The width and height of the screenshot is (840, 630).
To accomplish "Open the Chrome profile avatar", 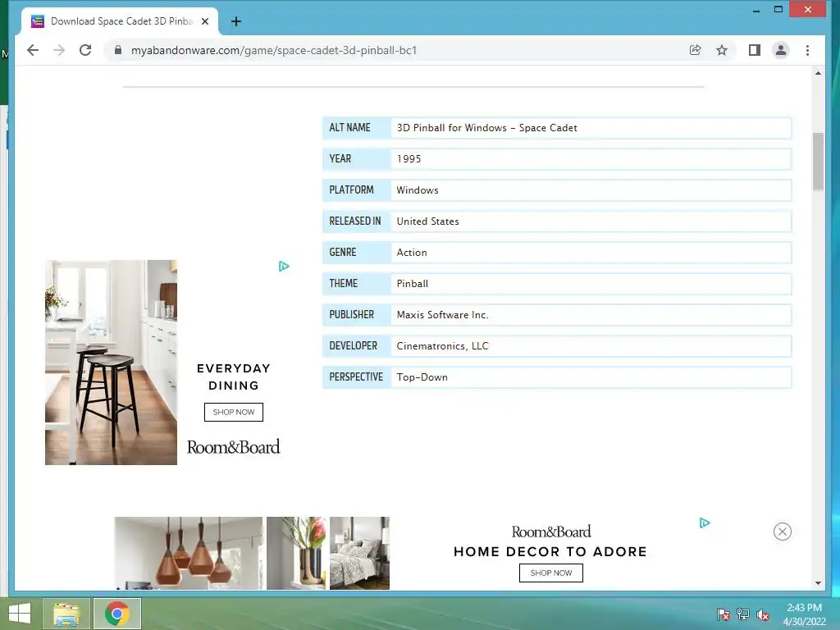I will pos(781,50).
